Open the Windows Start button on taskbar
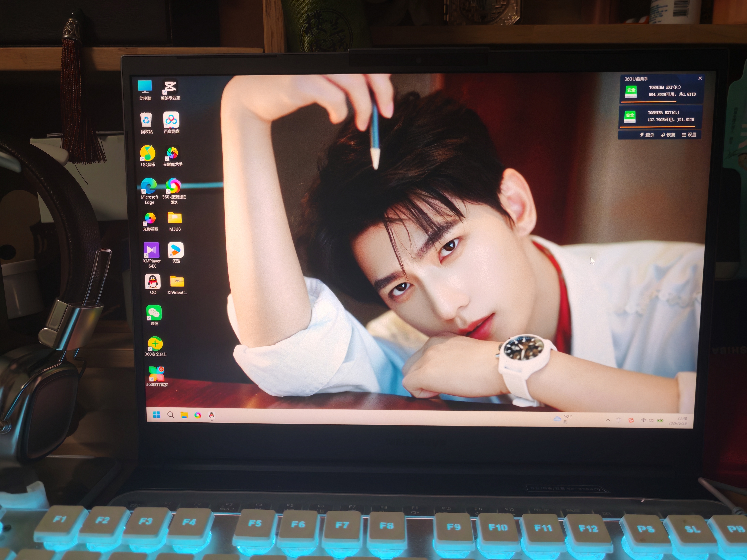 tap(157, 415)
